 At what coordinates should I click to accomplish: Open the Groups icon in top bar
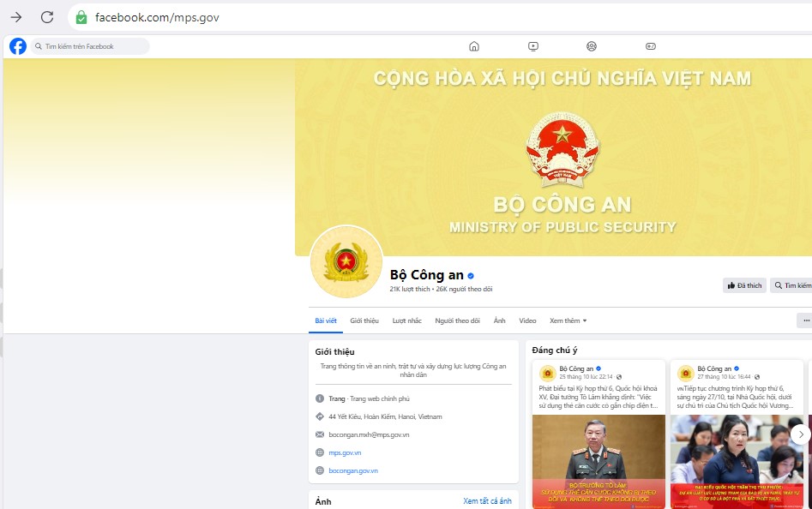click(592, 46)
